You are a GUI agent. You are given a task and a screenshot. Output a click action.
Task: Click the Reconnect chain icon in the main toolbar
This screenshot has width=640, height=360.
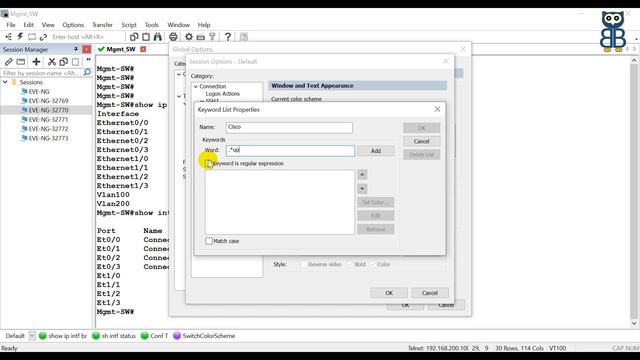click(43, 37)
